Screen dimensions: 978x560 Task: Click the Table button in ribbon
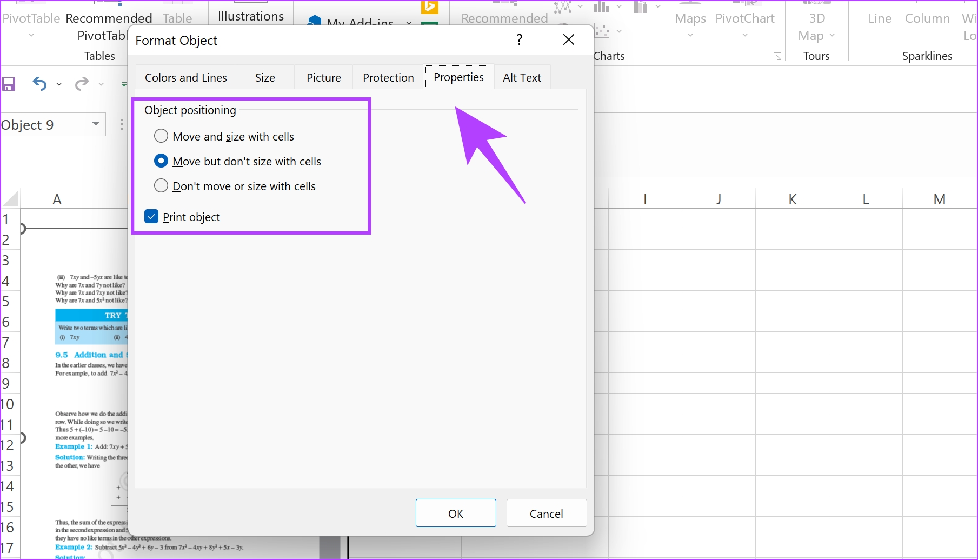[x=177, y=18]
